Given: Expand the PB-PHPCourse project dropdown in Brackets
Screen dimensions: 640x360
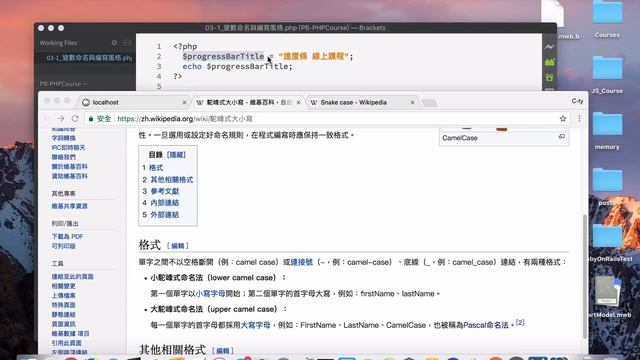Looking at the screenshot, I should pyautogui.click(x=63, y=84).
